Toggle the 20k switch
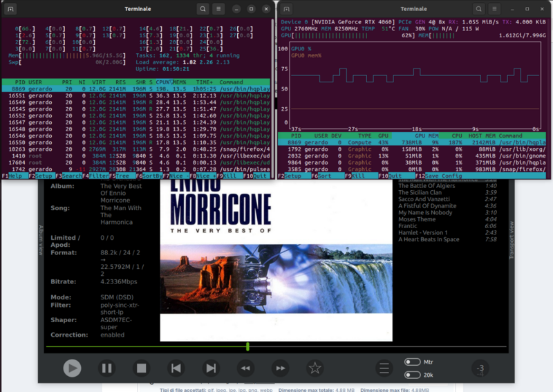Screen dimensions: 553x392 (x=412, y=375)
